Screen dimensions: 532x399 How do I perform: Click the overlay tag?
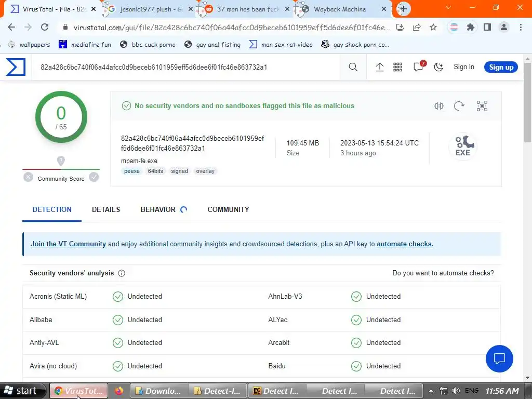[x=205, y=171]
